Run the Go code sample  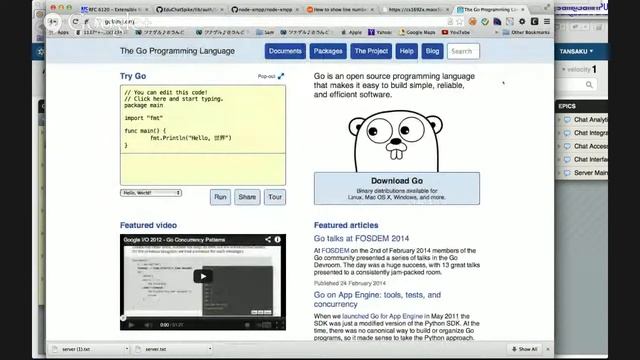coord(220,197)
